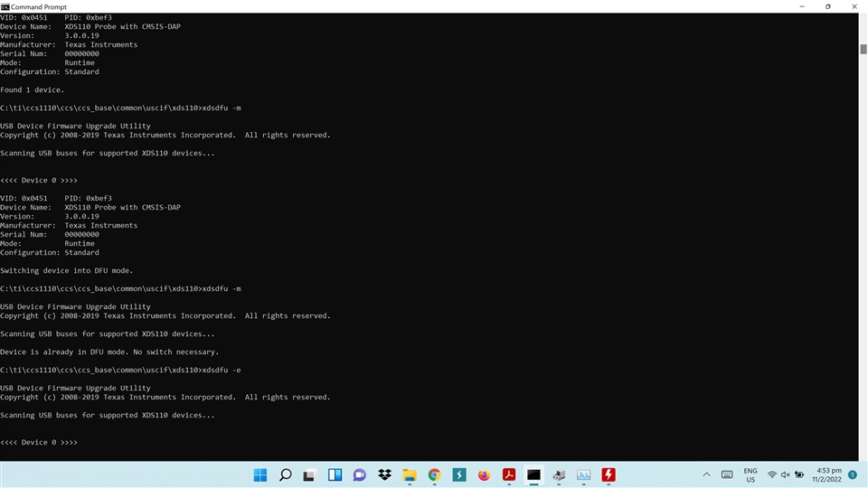Click the last '<<<< Device 0 >>>>' line
This screenshot has width=868, height=488.
39,443
